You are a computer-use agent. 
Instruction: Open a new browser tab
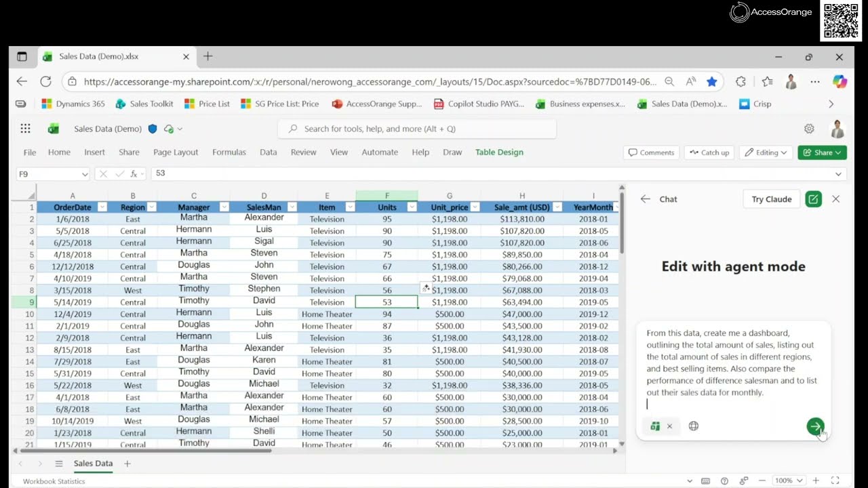coord(208,56)
